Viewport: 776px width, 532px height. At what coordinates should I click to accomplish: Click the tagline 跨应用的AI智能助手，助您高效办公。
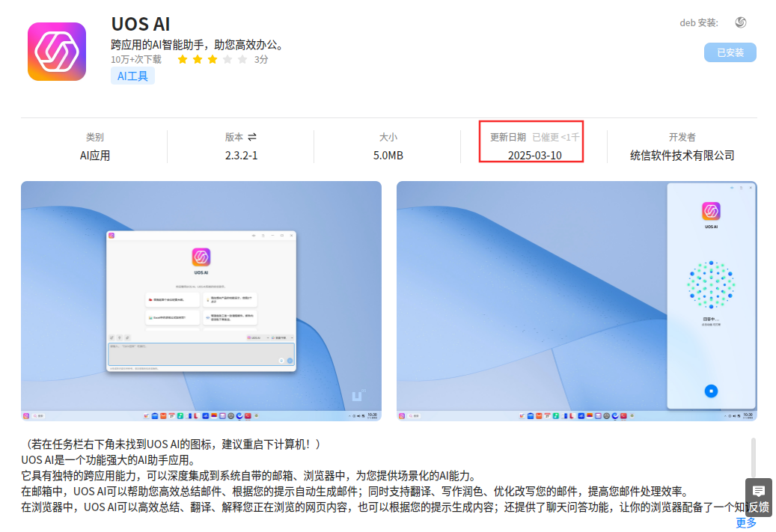pos(199,45)
